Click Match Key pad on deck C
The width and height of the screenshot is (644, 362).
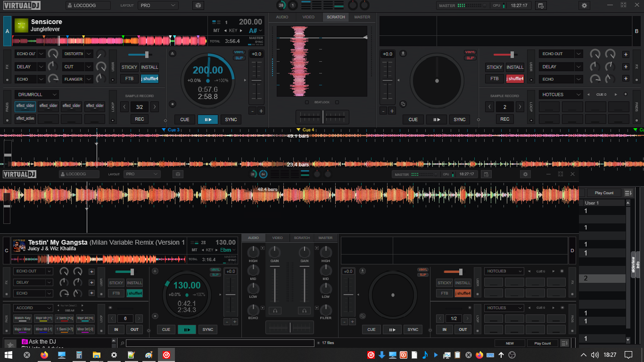[23, 319]
